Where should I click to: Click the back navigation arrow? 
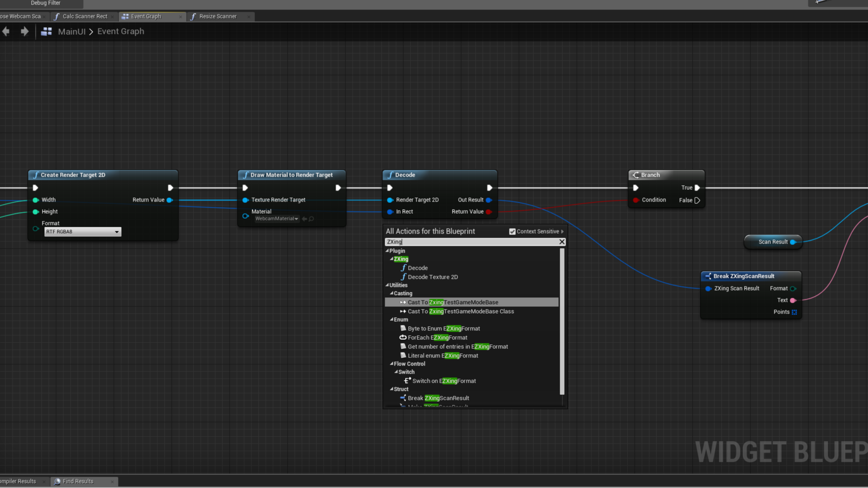pos(6,31)
